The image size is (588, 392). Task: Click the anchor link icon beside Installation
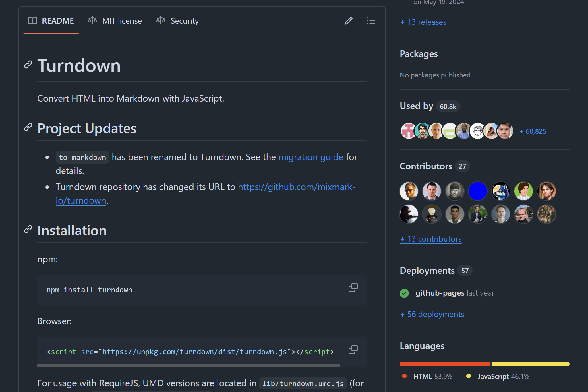coord(28,229)
